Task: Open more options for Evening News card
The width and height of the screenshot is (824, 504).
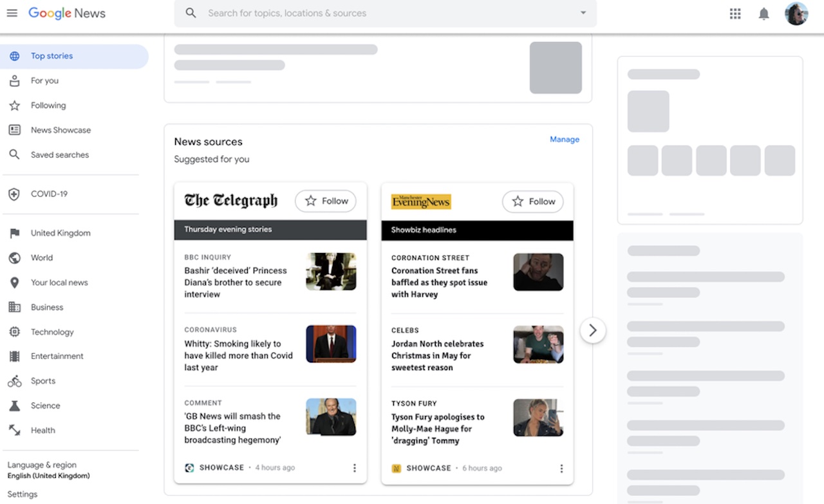Action: (561, 469)
